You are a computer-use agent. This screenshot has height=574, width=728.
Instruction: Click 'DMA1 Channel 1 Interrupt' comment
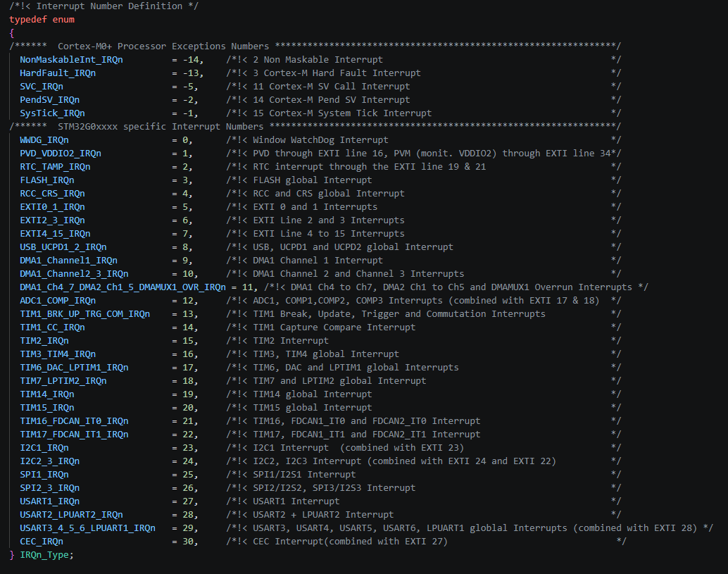(x=318, y=261)
